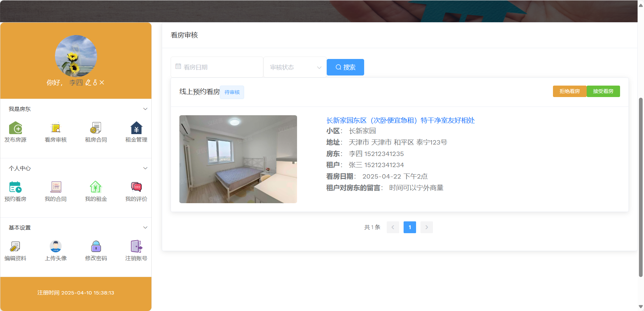Click viewing date 2025-04-22 下午2点

click(395, 176)
